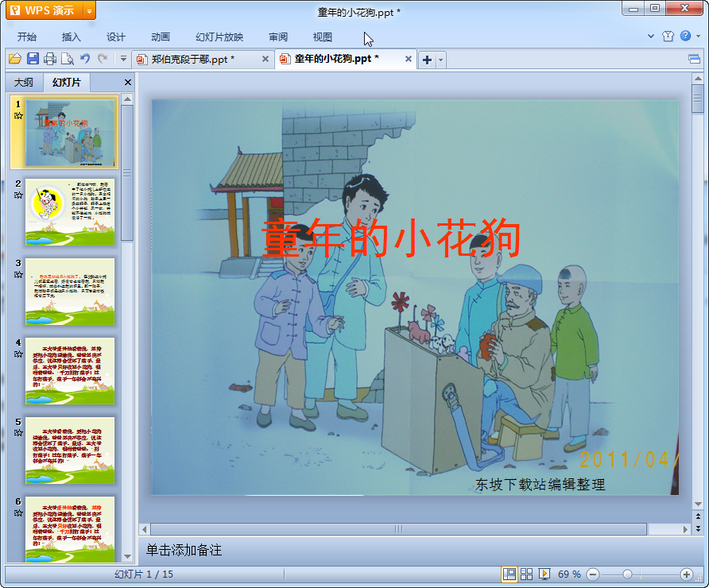Click the zoom in plus button

coord(687,574)
